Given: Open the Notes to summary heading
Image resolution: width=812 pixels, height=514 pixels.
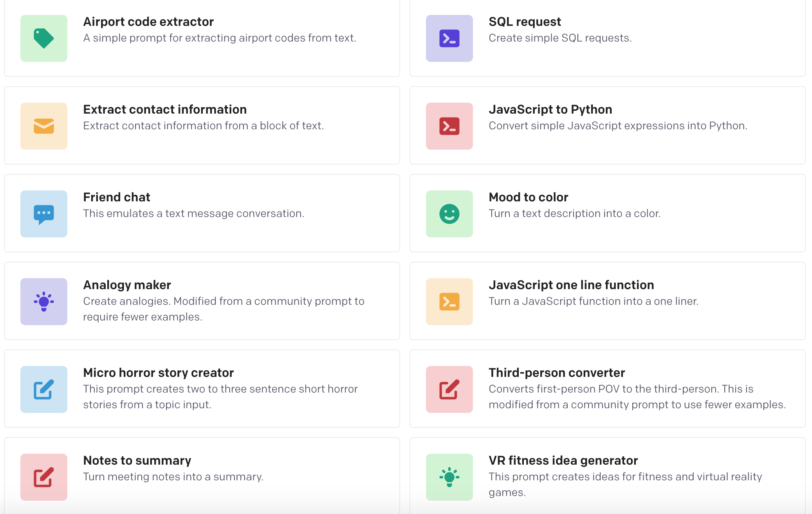Looking at the screenshot, I should [137, 460].
